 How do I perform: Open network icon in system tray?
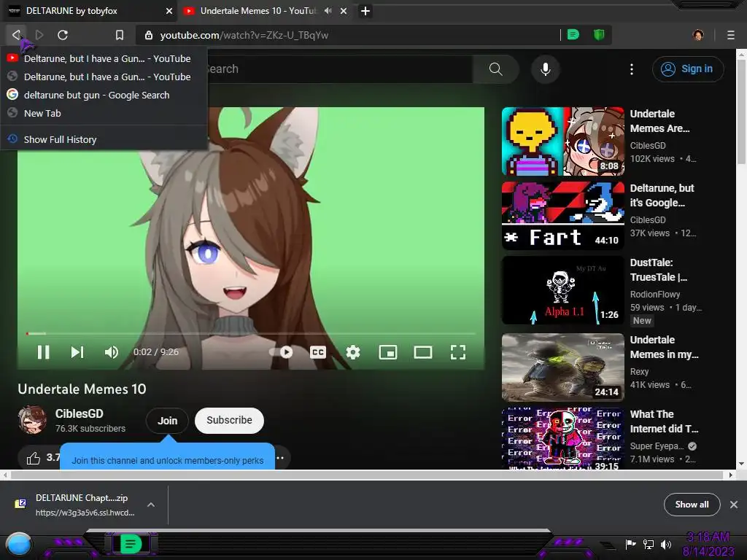click(x=649, y=544)
